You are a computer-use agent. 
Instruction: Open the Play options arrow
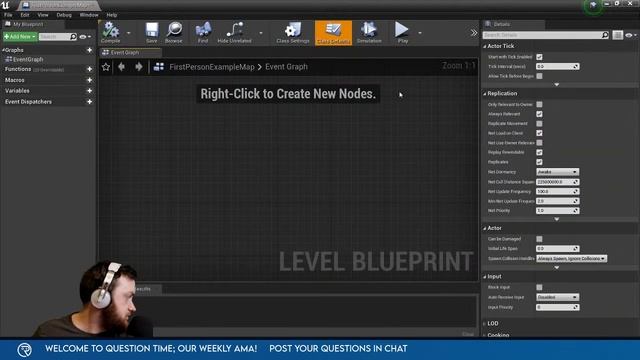click(420, 33)
